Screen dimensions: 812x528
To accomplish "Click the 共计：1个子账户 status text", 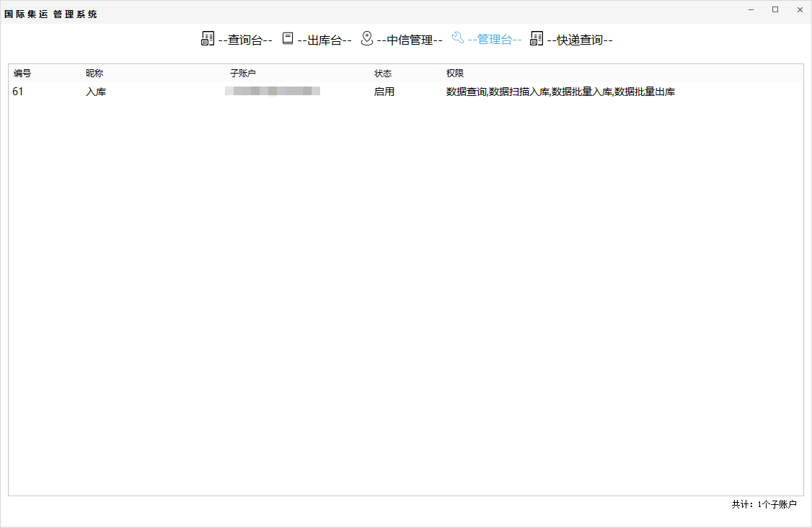I will tap(764, 504).
